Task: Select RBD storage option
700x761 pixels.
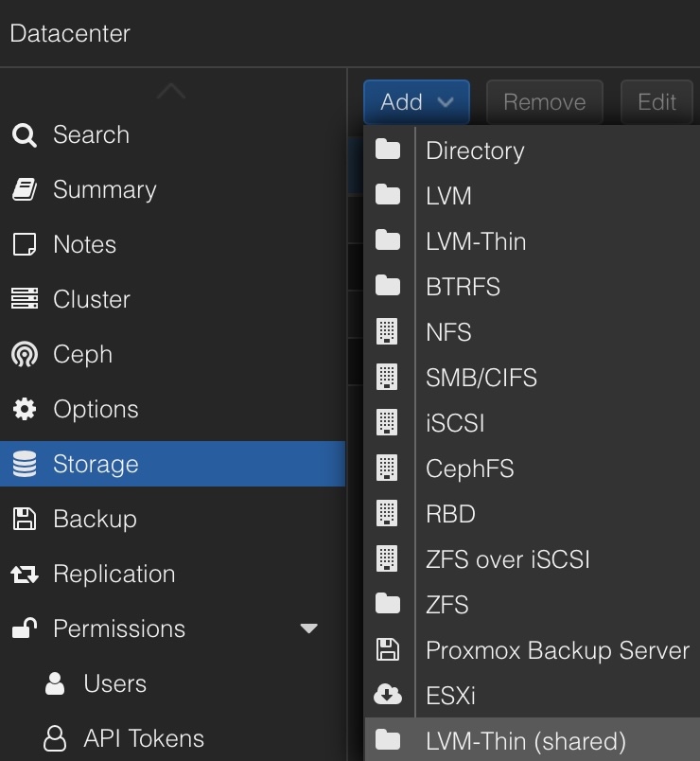Action: click(533, 513)
